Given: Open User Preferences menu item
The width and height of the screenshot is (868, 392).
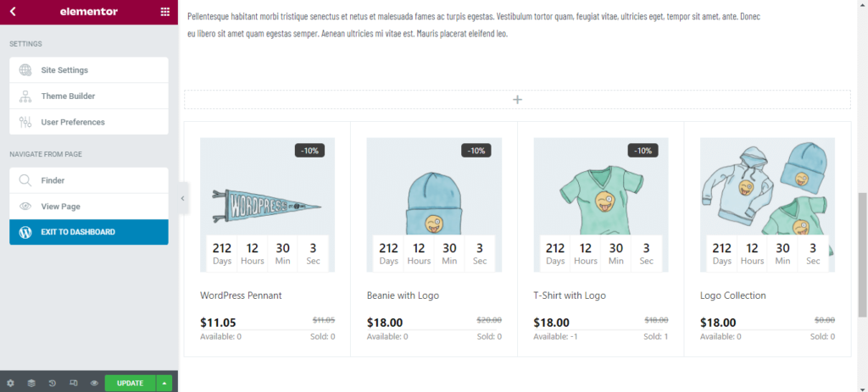Looking at the screenshot, I should [73, 122].
